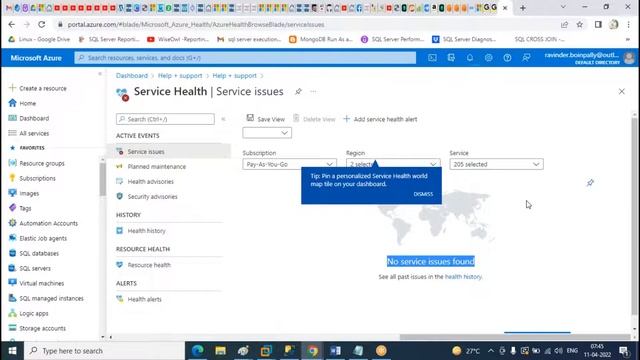Viewport: 640px width, 360px height.
Task: Click Add service health alert
Action: click(380, 119)
